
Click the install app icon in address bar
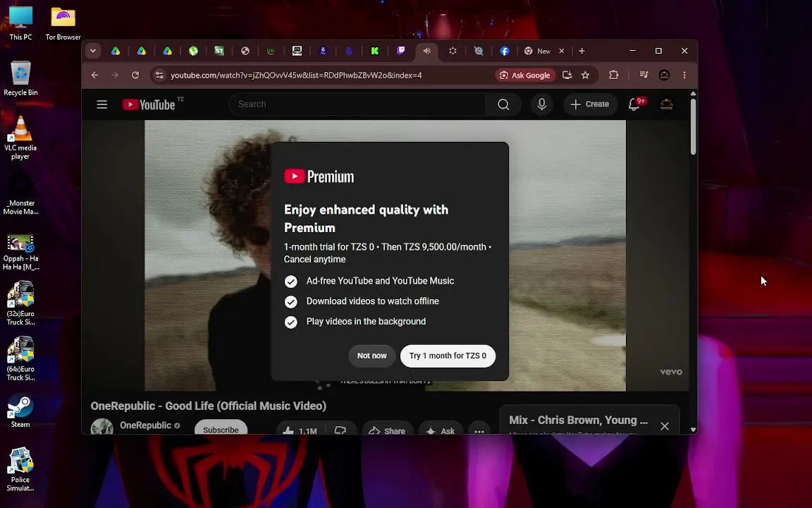[x=567, y=75]
